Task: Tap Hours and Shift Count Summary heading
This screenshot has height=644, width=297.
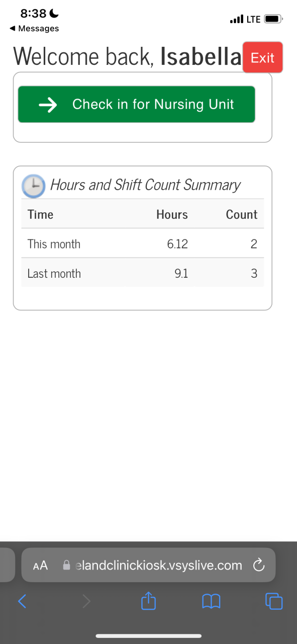Action: (x=145, y=185)
